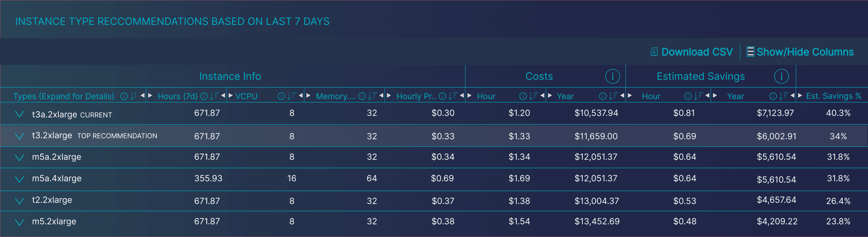Click the 34% savings cell

838,136
